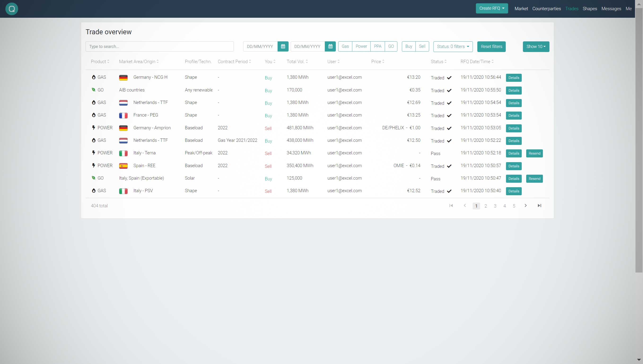The height and width of the screenshot is (364, 643).
Task: Click the Italian flag in Italy - Terna row
Action: (123, 153)
